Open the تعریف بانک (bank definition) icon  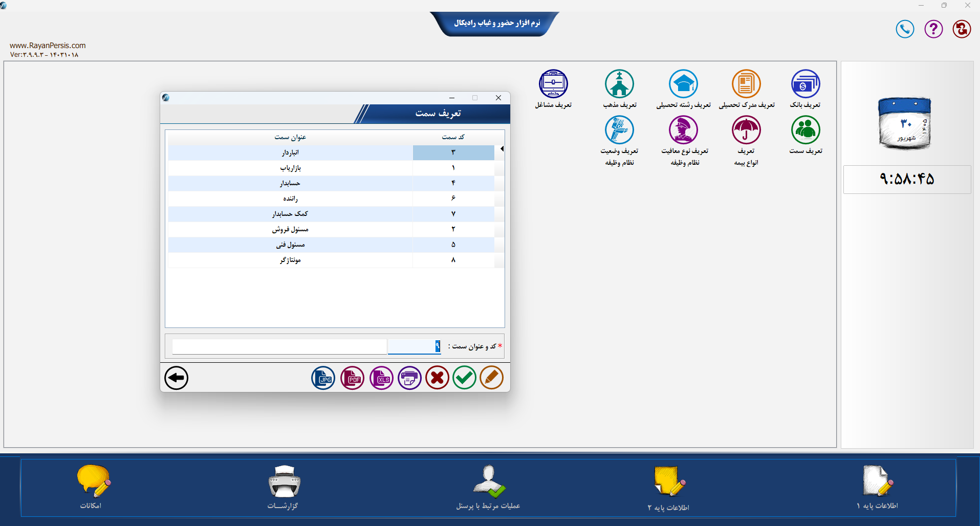pyautogui.click(x=805, y=84)
